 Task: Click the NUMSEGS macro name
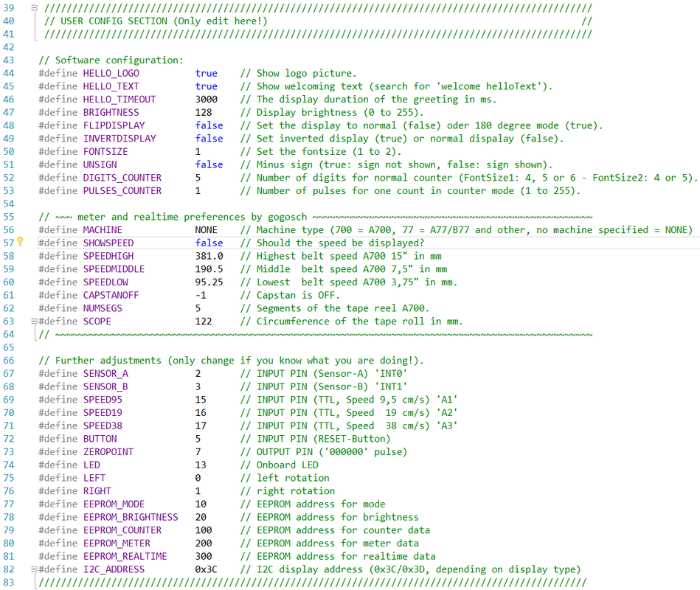pyautogui.click(x=103, y=308)
